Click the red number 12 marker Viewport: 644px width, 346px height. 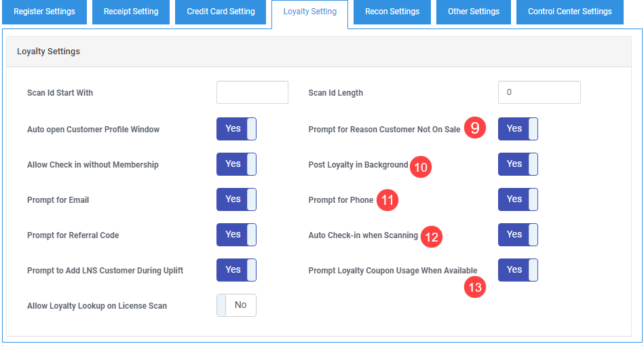coord(431,237)
